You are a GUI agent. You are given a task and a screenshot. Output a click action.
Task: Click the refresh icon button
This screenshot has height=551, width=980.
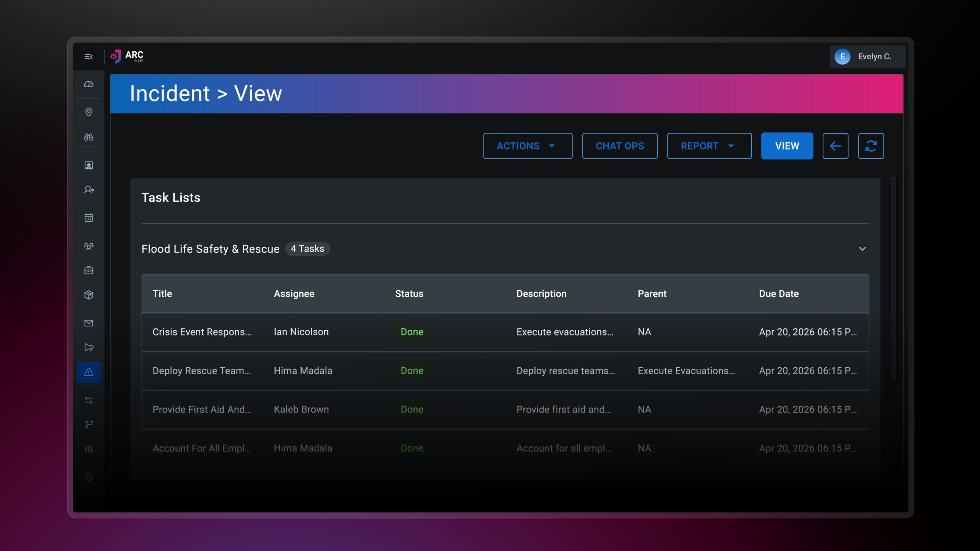pos(871,146)
